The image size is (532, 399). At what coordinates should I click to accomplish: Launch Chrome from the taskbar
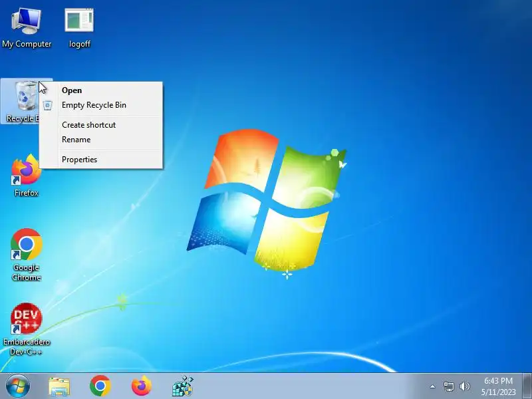(x=100, y=386)
